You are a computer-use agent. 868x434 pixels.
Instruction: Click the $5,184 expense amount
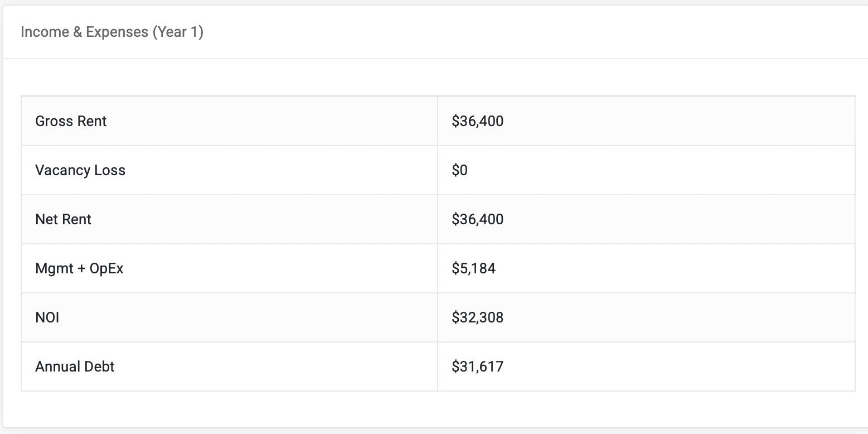pos(473,268)
